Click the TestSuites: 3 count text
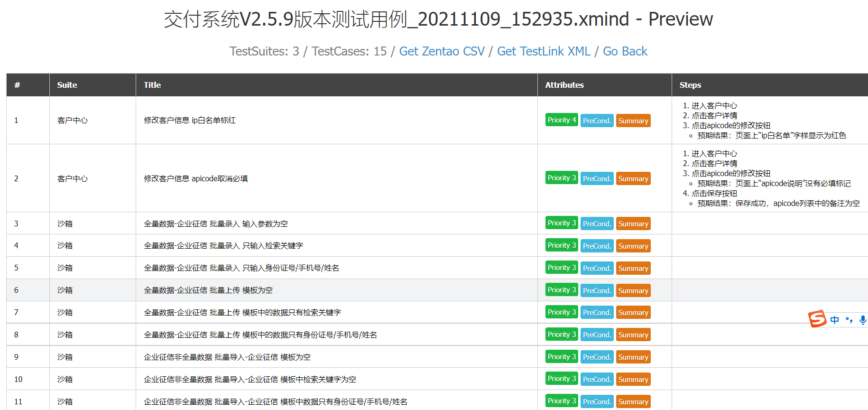The width and height of the screenshot is (868, 410). [x=264, y=51]
